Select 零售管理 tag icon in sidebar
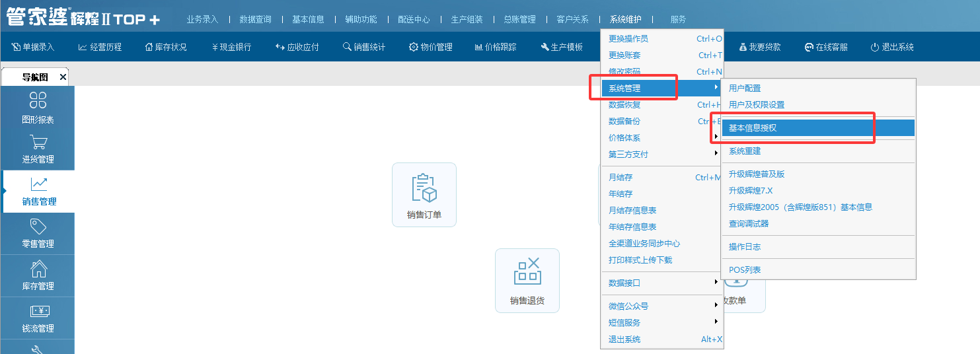Viewport: 980px width, 354px height. click(38, 227)
